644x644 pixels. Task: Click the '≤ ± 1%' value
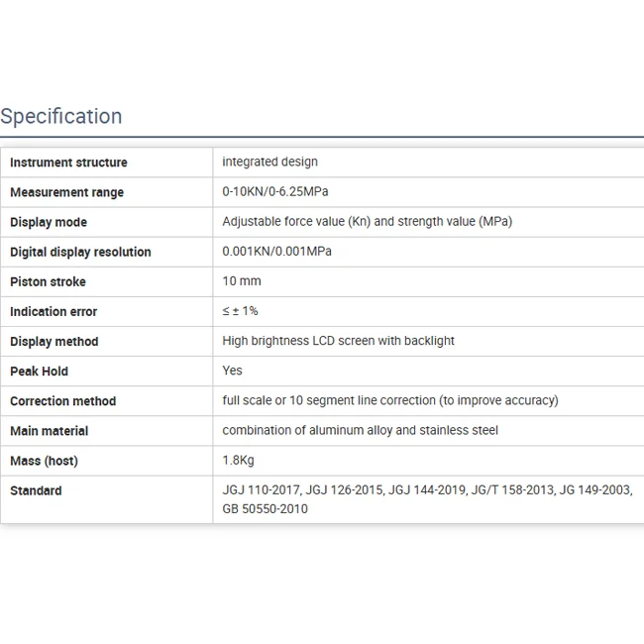coord(240,310)
